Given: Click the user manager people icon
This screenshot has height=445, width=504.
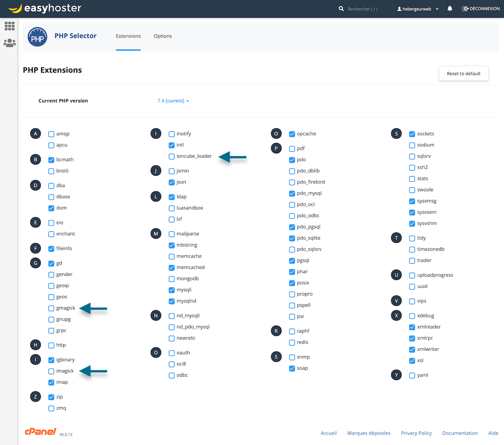Looking at the screenshot, I should tap(10, 43).
